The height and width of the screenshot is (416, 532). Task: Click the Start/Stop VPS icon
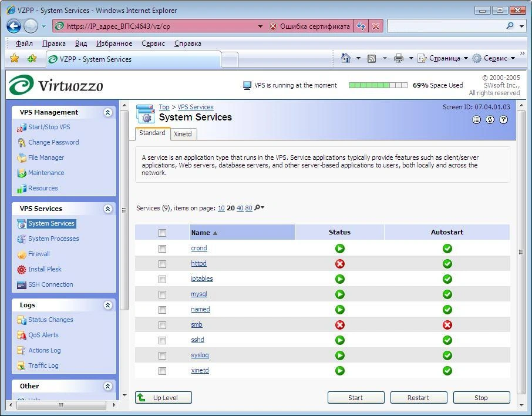point(21,128)
